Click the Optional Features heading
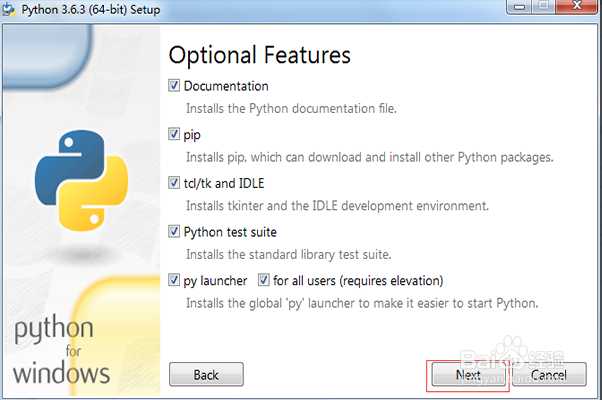 pos(261,54)
